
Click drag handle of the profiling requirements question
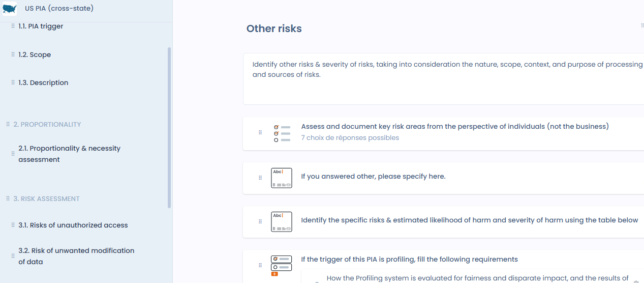260,265
